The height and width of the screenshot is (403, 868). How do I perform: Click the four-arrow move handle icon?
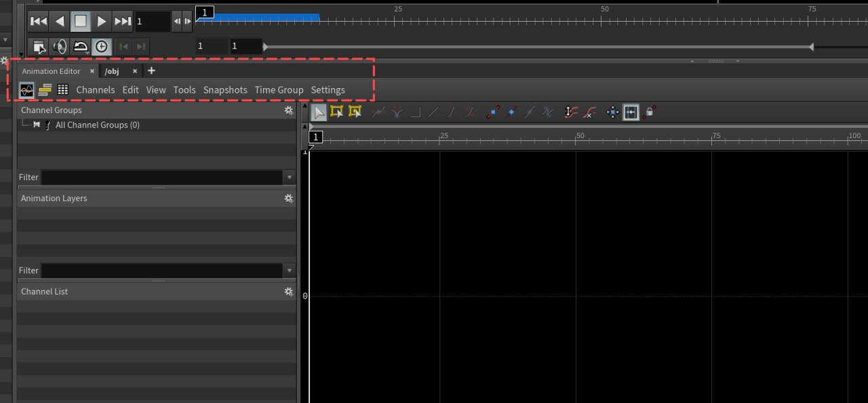[612, 112]
